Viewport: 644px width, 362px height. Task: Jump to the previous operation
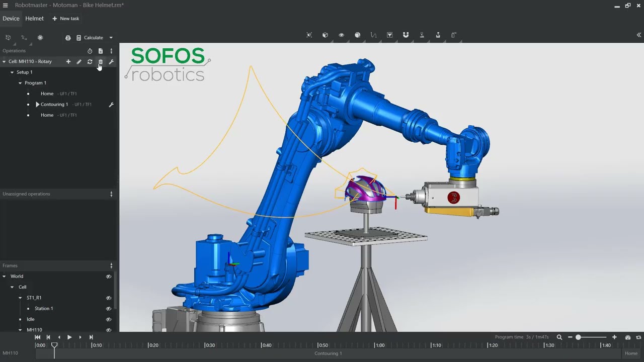pyautogui.click(x=48, y=337)
